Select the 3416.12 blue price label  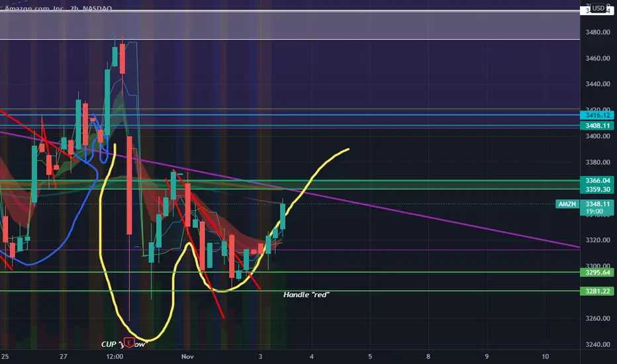[x=597, y=115]
